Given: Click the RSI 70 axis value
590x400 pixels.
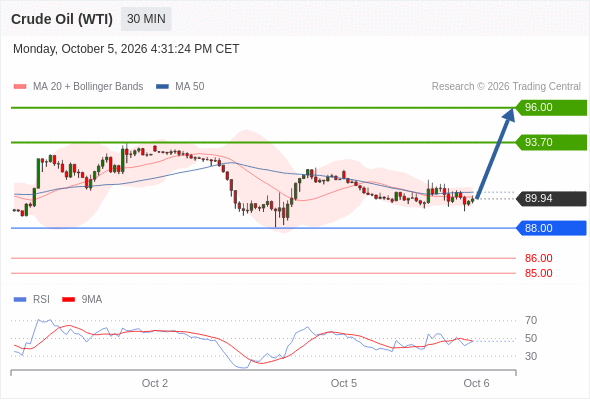Looking at the screenshot, I should [x=531, y=321].
